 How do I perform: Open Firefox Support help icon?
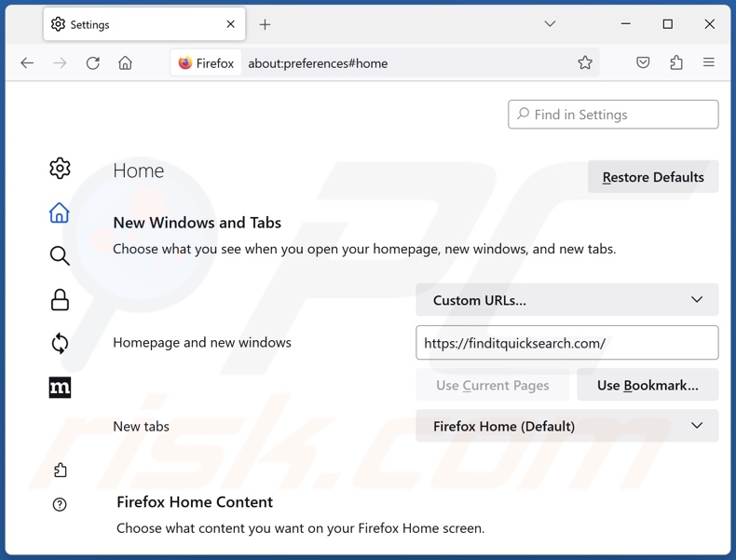(60, 505)
